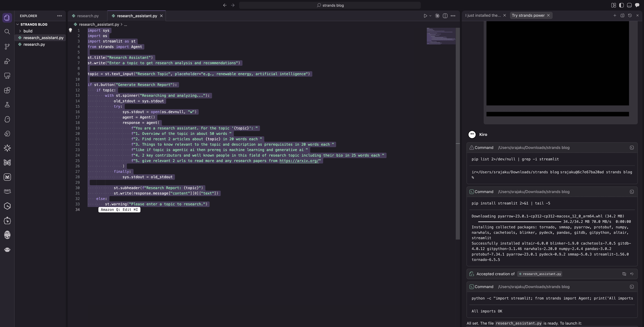This screenshot has height=327, width=644.
Task: Open the editor's more actions menu
Action: 453,16
